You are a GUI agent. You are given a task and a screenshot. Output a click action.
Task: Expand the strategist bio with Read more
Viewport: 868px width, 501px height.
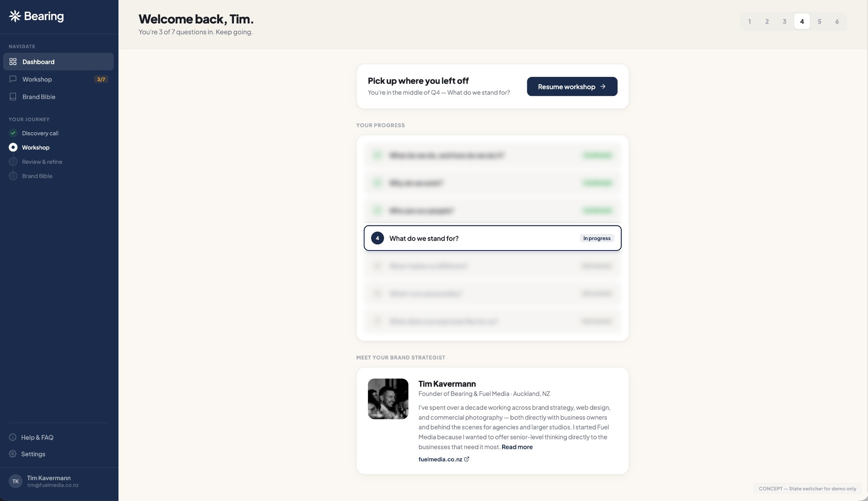point(517,447)
